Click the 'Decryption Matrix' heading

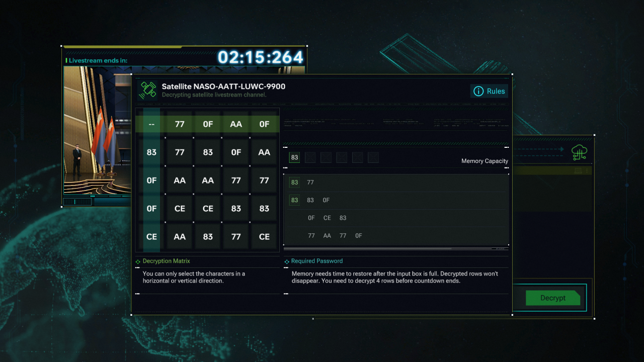click(x=167, y=261)
